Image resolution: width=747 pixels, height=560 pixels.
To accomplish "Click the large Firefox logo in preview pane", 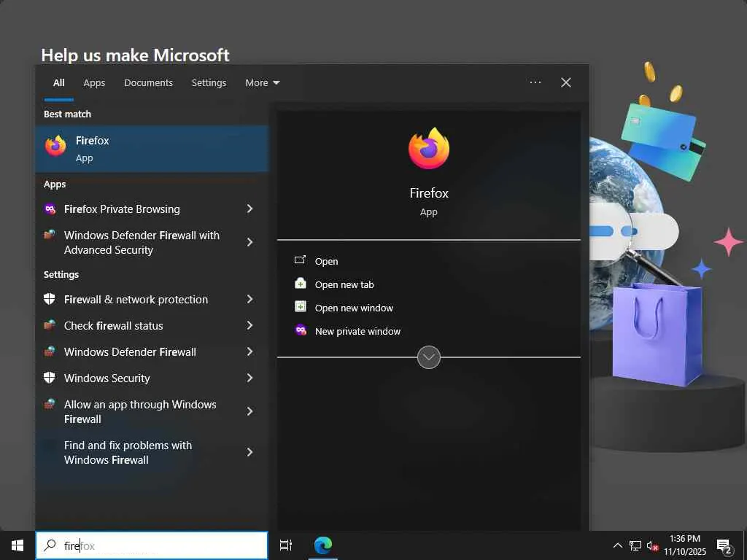I will (429, 148).
